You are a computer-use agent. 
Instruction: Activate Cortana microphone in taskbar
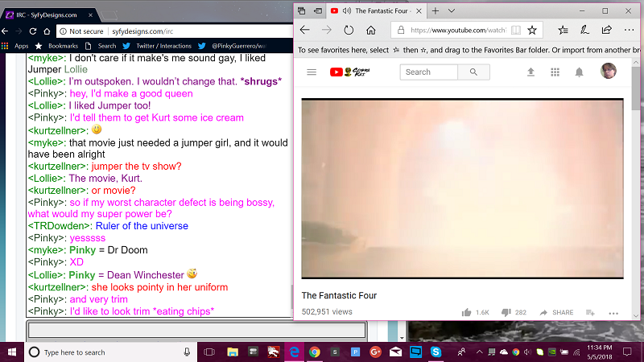187,352
